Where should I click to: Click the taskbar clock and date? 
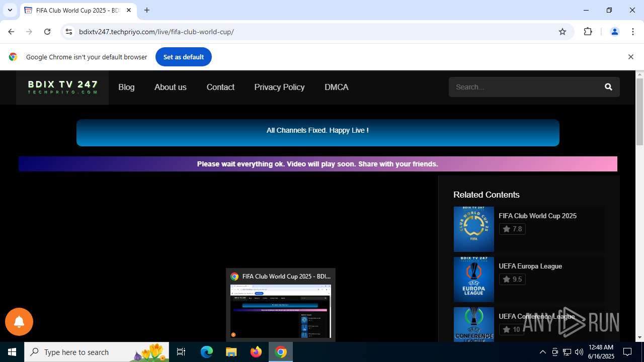[601, 352]
